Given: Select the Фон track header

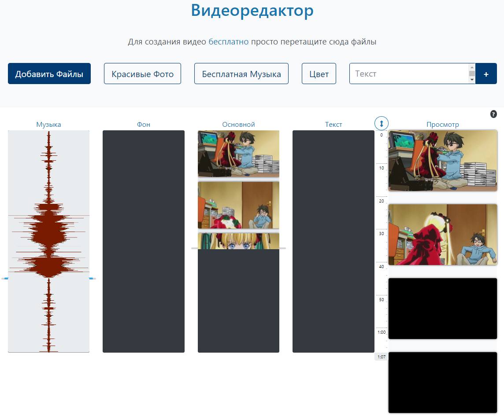Looking at the screenshot, I should (x=143, y=125).
